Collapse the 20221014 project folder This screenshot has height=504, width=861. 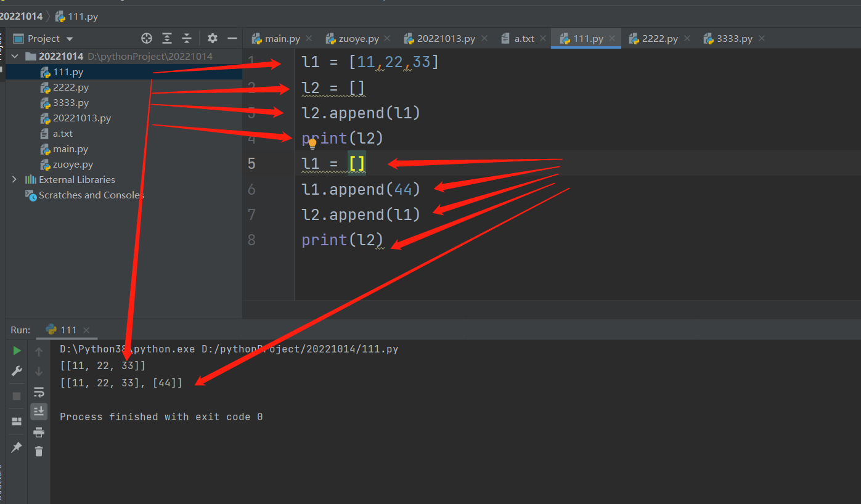pos(15,56)
